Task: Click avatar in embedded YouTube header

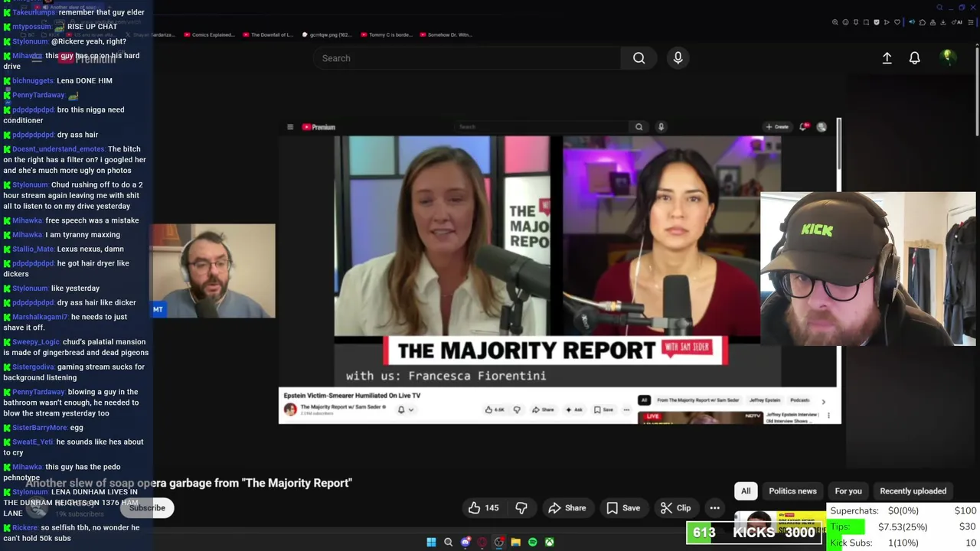Action: pos(822,127)
